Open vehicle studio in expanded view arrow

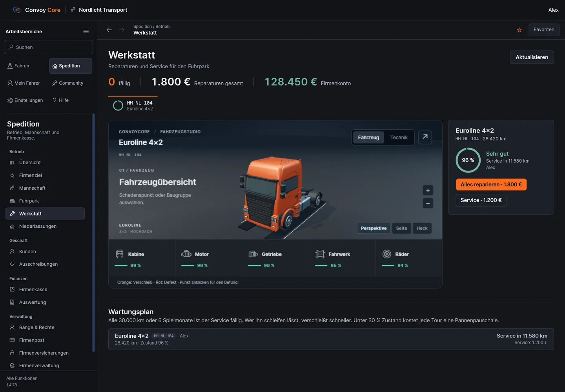point(425,137)
